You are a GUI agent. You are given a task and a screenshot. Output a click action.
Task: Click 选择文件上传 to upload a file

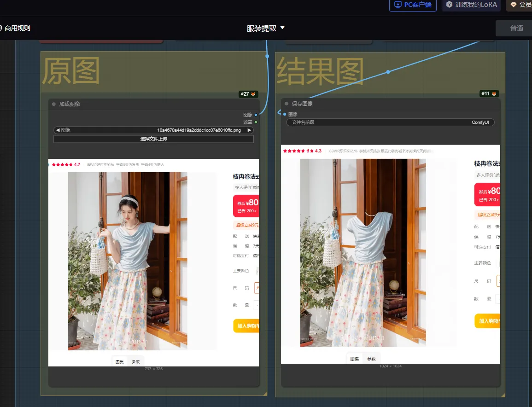coord(154,139)
